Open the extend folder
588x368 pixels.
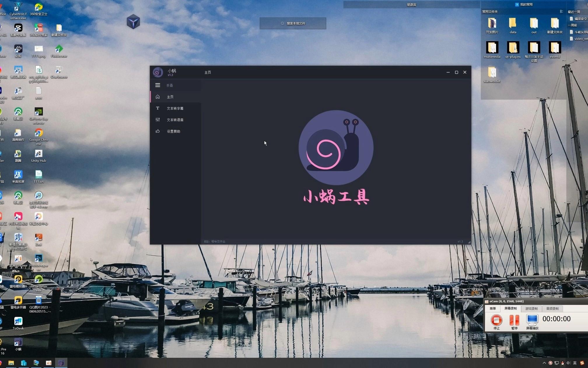(x=555, y=50)
